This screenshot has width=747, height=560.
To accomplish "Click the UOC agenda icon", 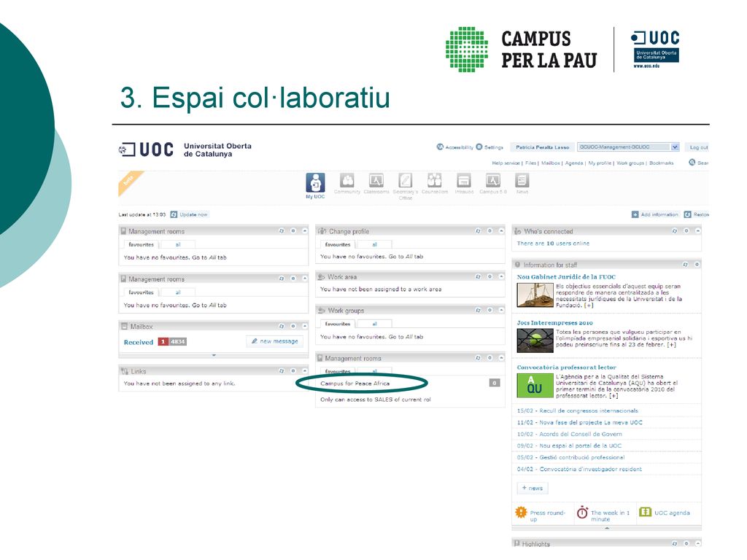I will tap(645, 512).
